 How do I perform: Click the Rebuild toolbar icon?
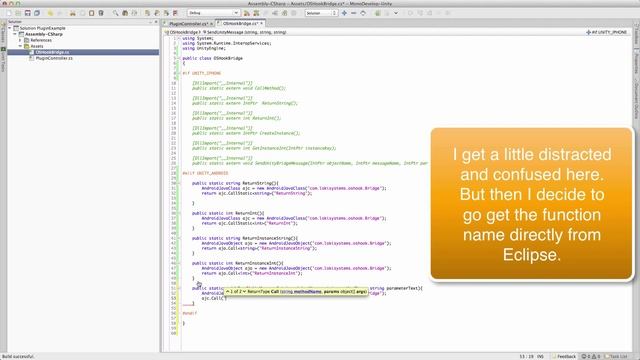point(256,13)
